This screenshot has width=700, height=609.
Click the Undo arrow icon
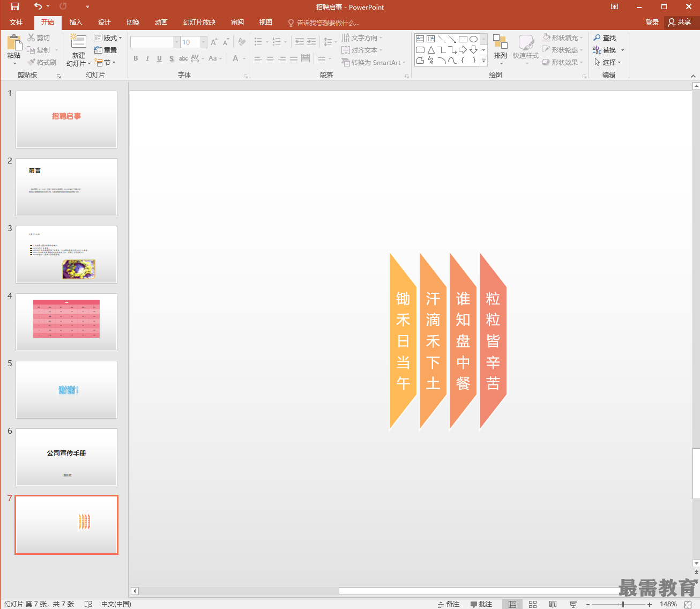point(38,6)
